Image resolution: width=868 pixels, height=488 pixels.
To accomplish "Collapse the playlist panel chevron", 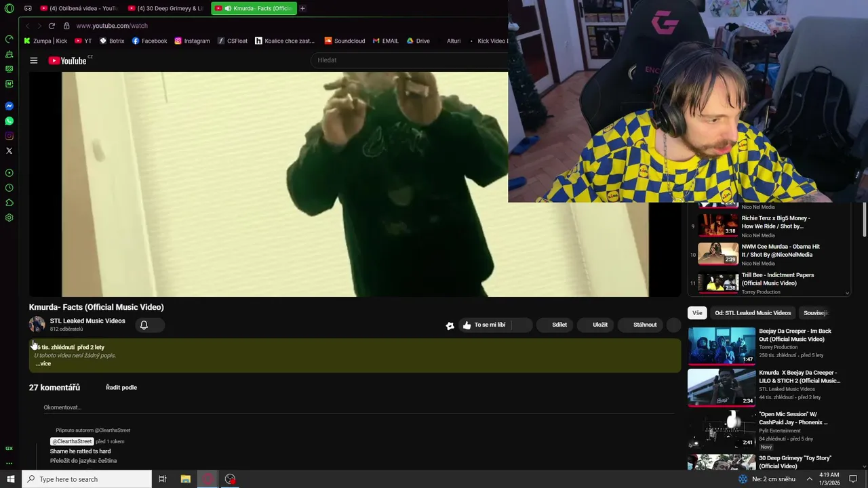I will tap(846, 293).
